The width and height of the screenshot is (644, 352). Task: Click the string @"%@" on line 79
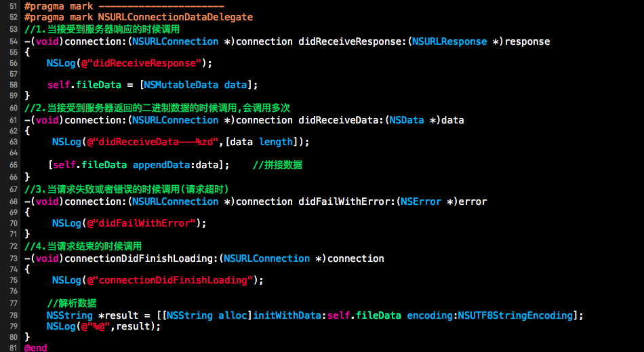[96, 326]
